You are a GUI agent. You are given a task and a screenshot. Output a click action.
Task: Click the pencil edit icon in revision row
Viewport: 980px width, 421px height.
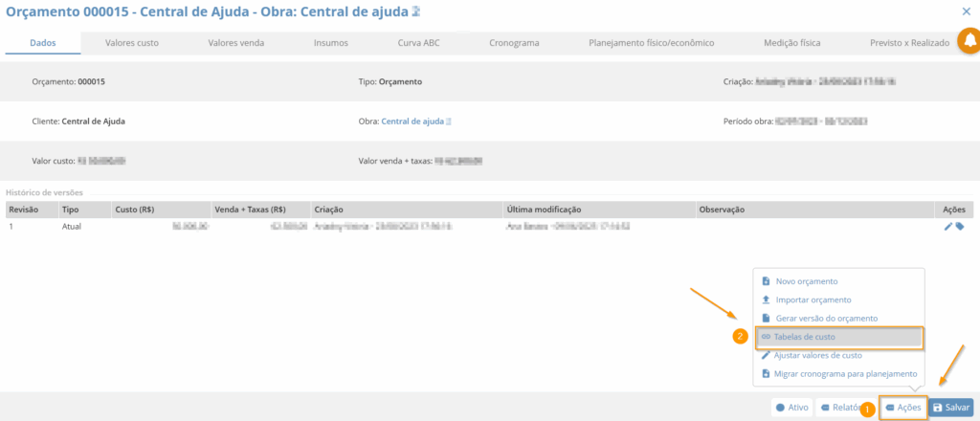pyautogui.click(x=948, y=227)
